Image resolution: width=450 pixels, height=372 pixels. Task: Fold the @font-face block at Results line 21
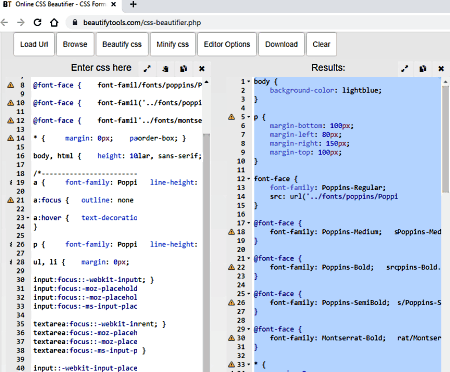tap(249, 258)
